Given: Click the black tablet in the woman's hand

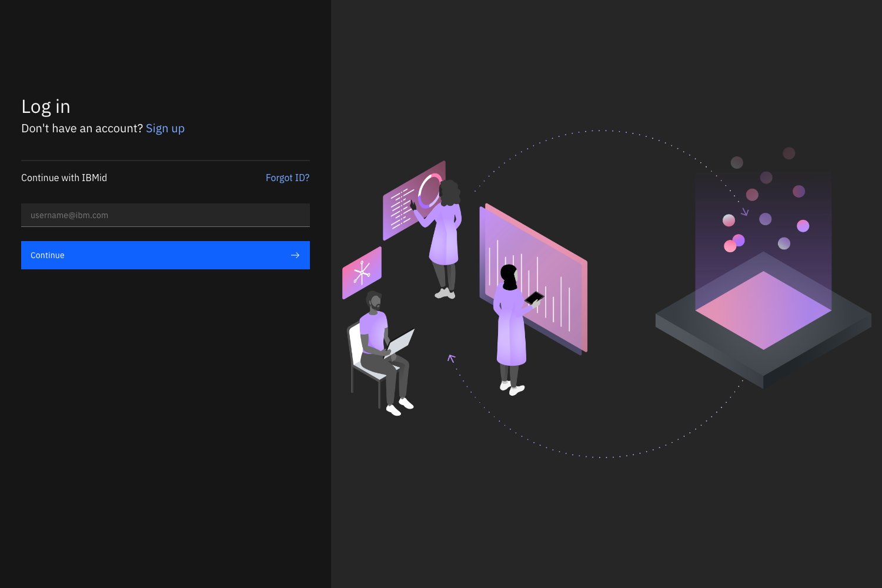Looking at the screenshot, I should pos(534,298).
